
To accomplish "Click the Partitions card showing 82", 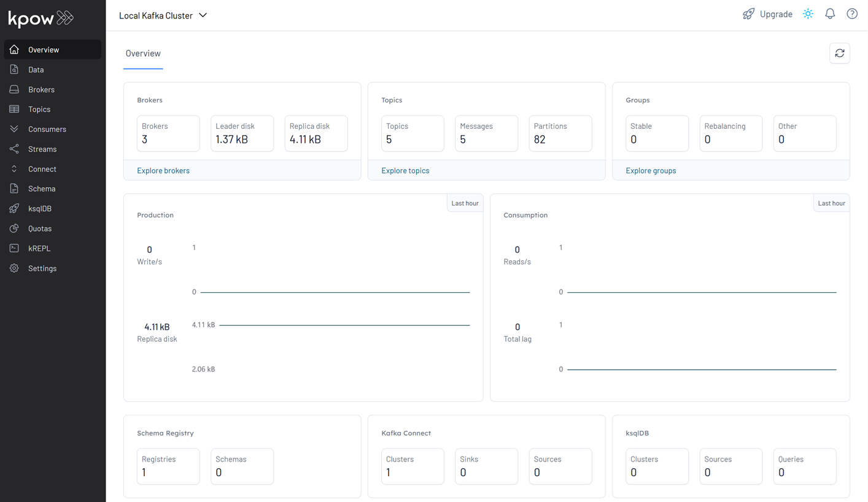I will point(560,133).
